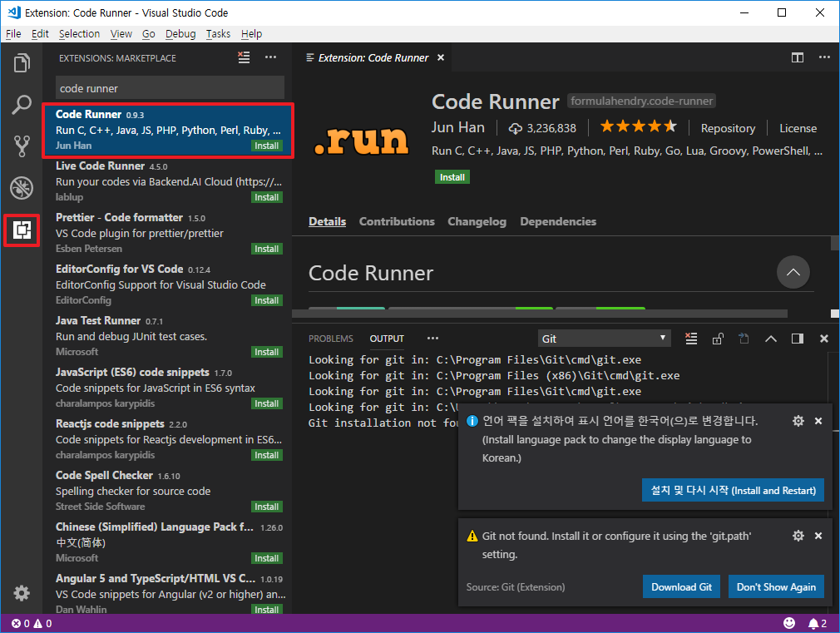The image size is (840, 633).
Task: Open the Tasks menu
Action: point(218,34)
